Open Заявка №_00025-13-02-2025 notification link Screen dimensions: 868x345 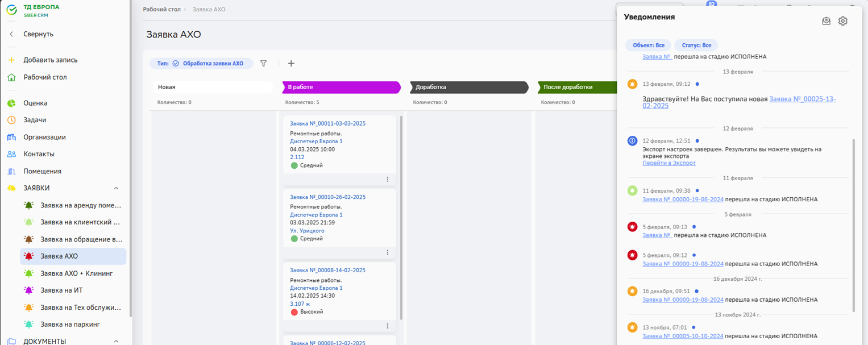click(801, 99)
